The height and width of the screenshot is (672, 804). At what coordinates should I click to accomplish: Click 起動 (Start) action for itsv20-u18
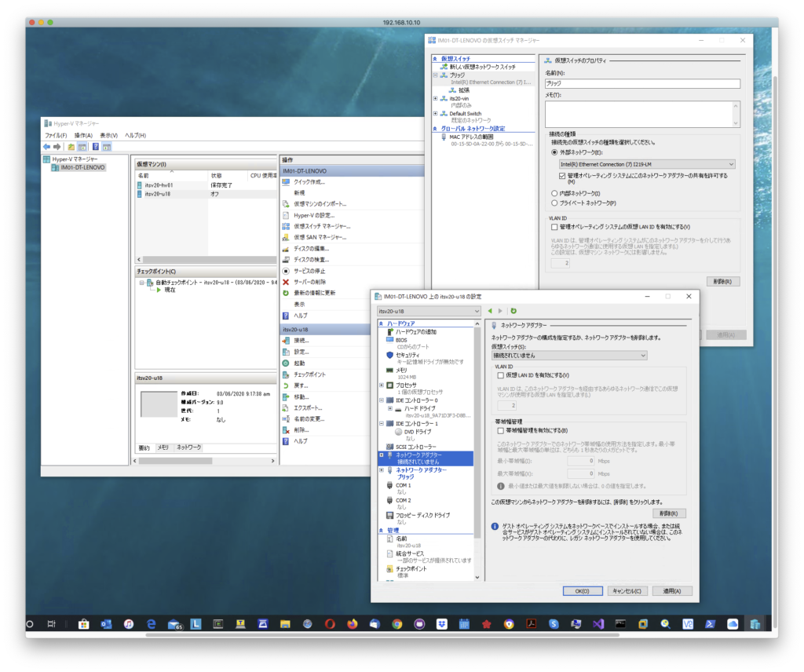[x=299, y=363]
